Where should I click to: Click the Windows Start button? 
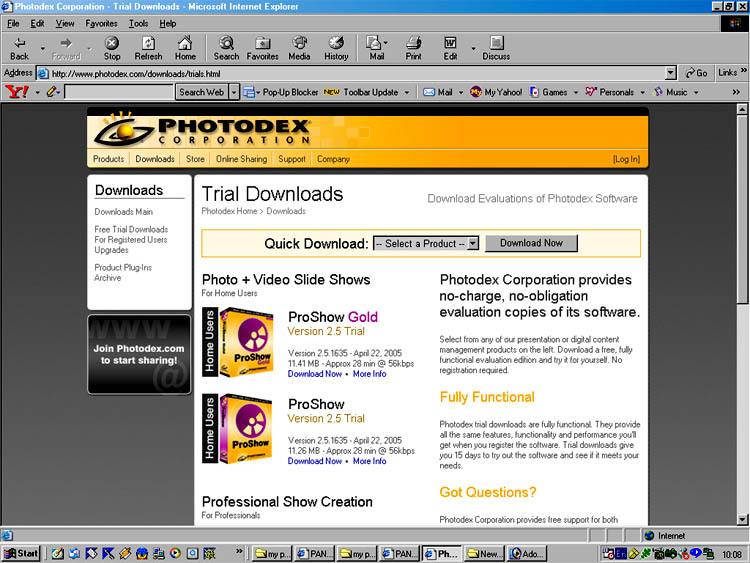click(x=21, y=553)
